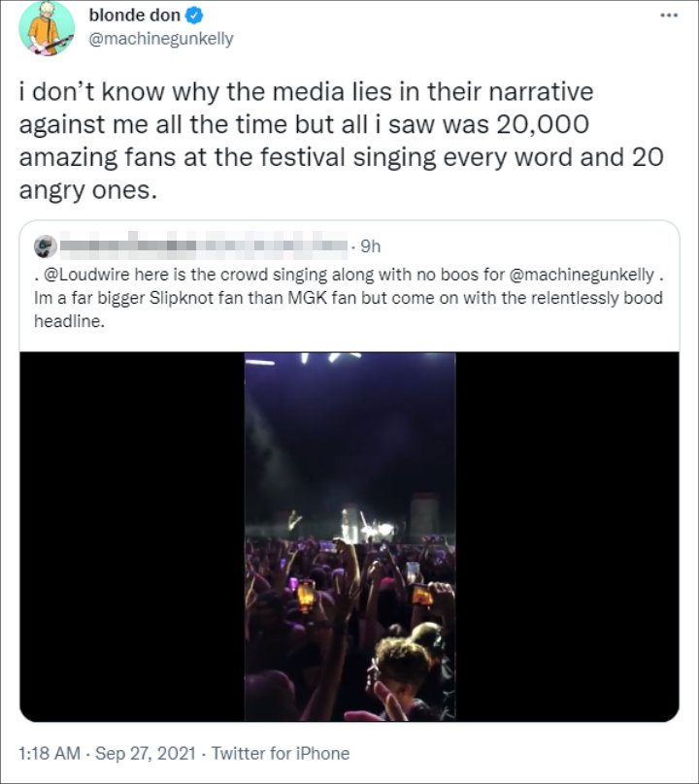Viewport: 699px width, 784px height.
Task: Play the concert crowd video
Action: 349,538
